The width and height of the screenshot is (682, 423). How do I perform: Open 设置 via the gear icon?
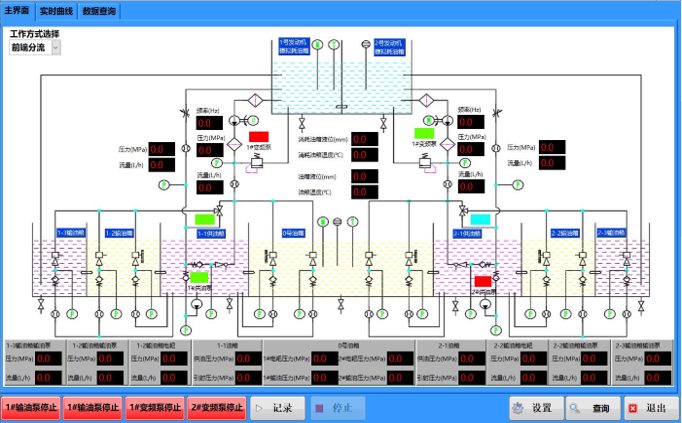518,408
